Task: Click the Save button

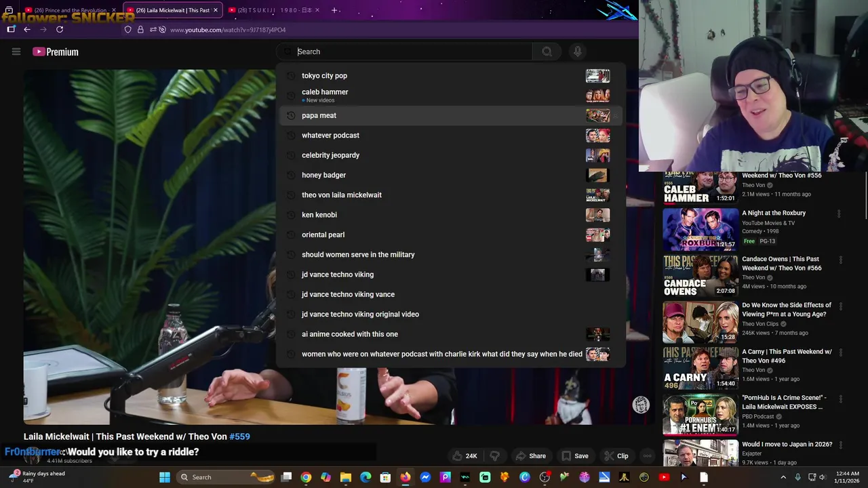Action: pos(574,456)
